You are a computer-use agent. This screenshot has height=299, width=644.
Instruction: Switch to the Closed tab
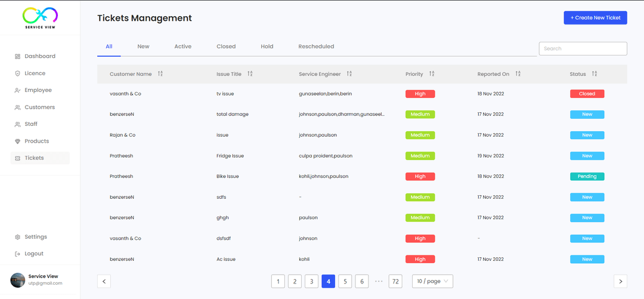226,47
